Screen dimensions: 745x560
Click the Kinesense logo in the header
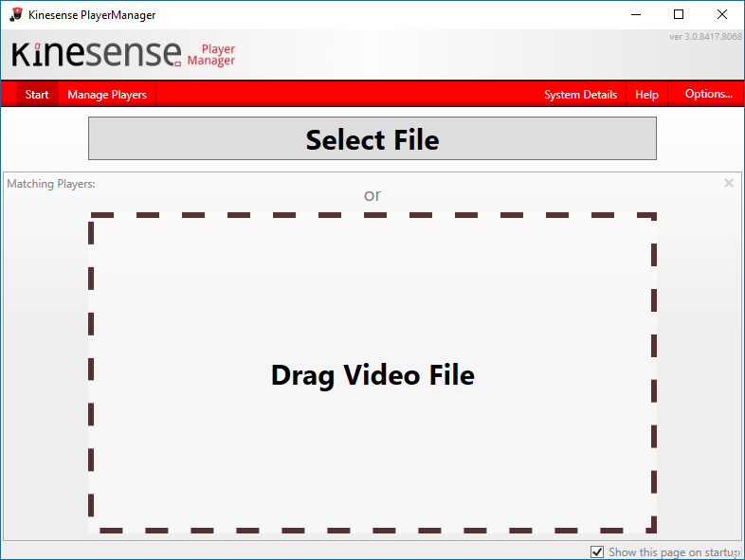pos(97,54)
